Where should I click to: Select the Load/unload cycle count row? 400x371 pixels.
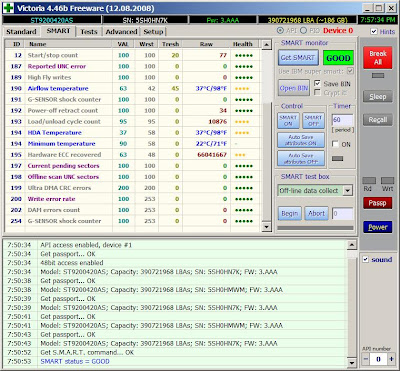pos(133,121)
